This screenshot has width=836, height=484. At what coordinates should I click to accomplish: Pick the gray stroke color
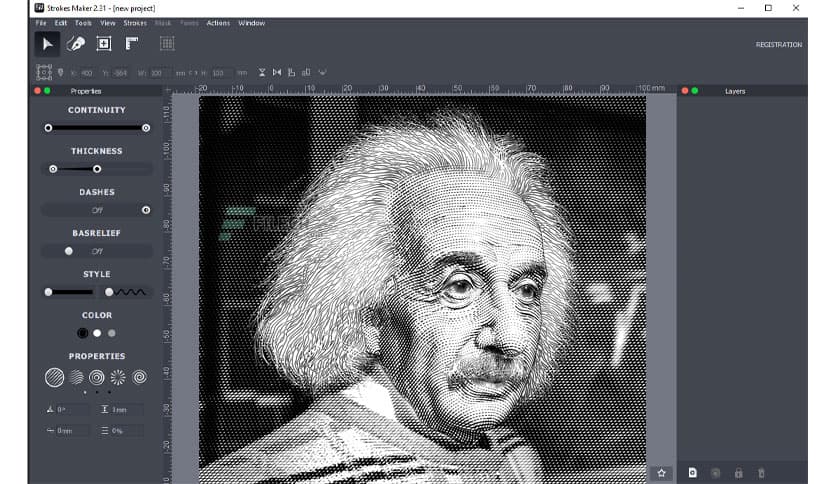[x=111, y=333]
